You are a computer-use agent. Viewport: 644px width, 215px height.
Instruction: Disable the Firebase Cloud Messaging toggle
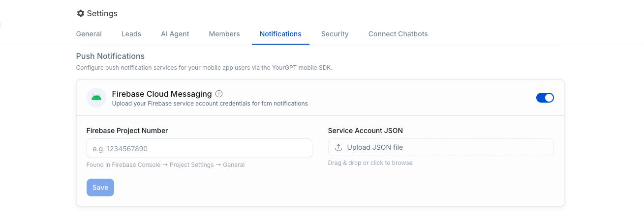pyautogui.click(x=545, y=98)
